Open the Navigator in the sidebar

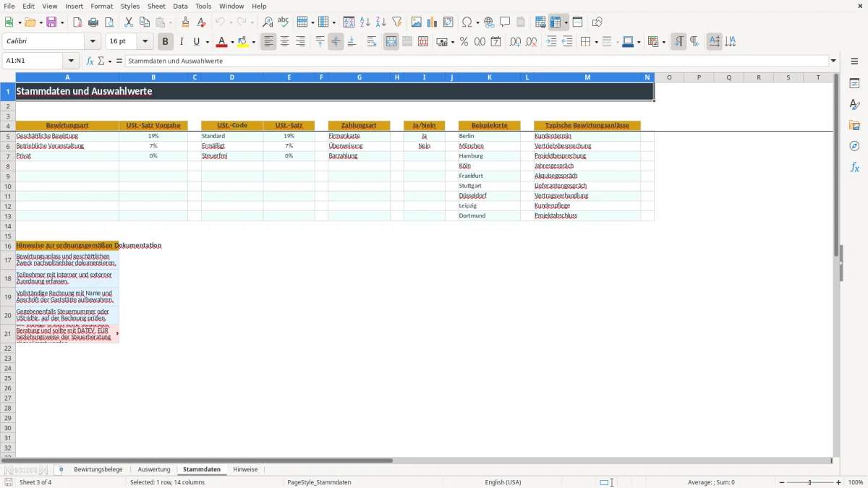coord(854,146)
